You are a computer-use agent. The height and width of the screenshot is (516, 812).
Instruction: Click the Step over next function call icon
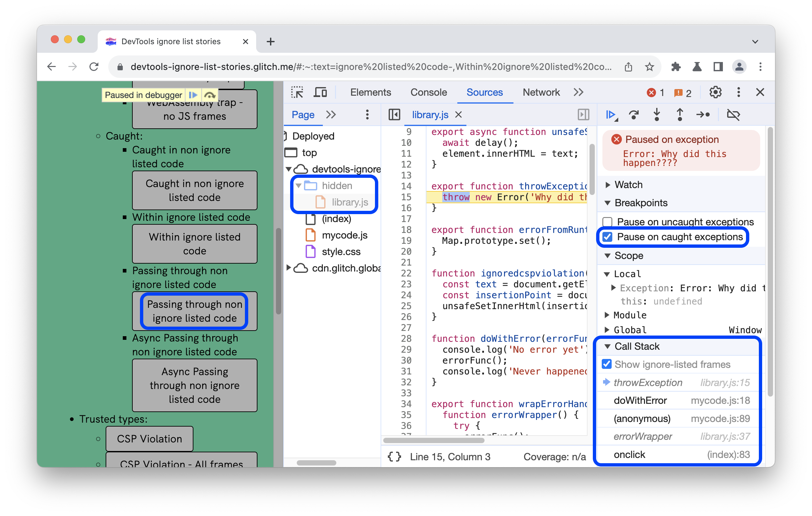[x=634, y=114]
